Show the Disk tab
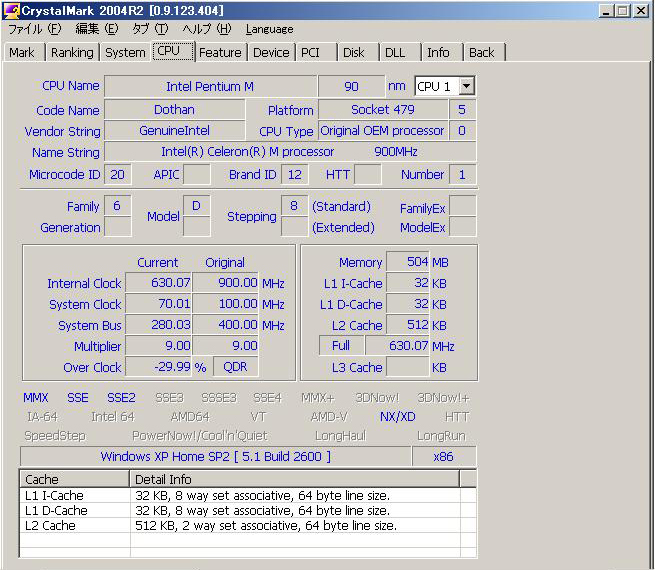This screenshot has height=570, width=655. pos(354,52)
